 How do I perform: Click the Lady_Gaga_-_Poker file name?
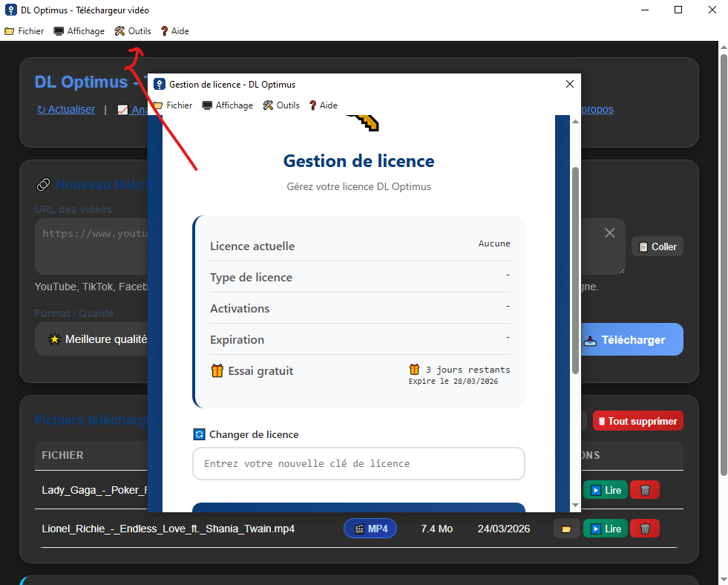pyautogui.click(x=95, y=490)
